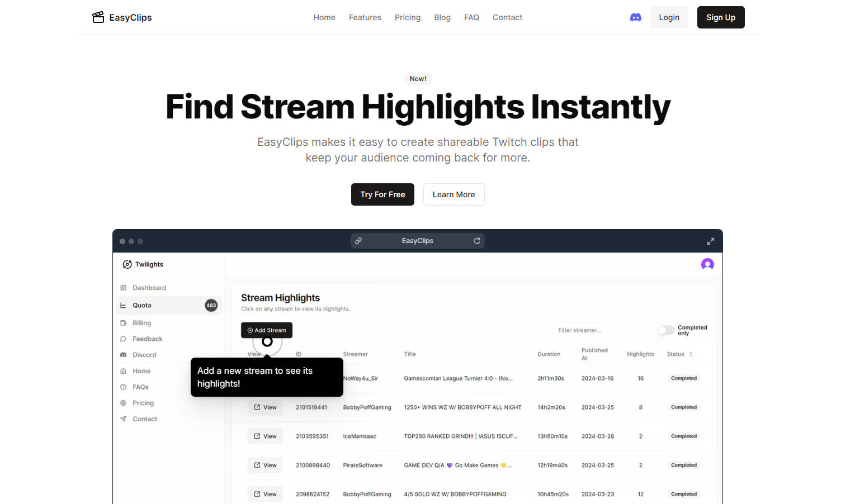Open the Pricing page from top navigation
This screenshot has height=504, width=841.
tap(407, 17)
